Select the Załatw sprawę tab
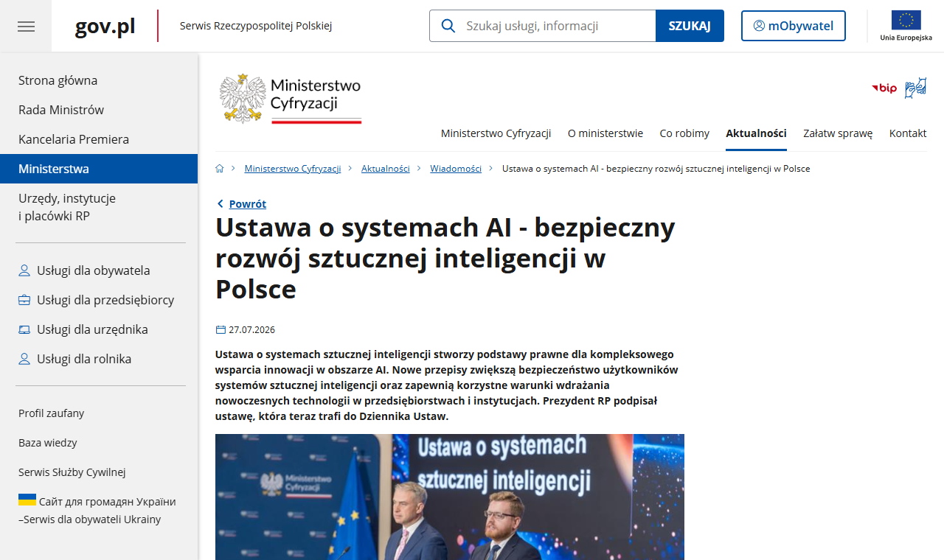 (x=838, y=133)
